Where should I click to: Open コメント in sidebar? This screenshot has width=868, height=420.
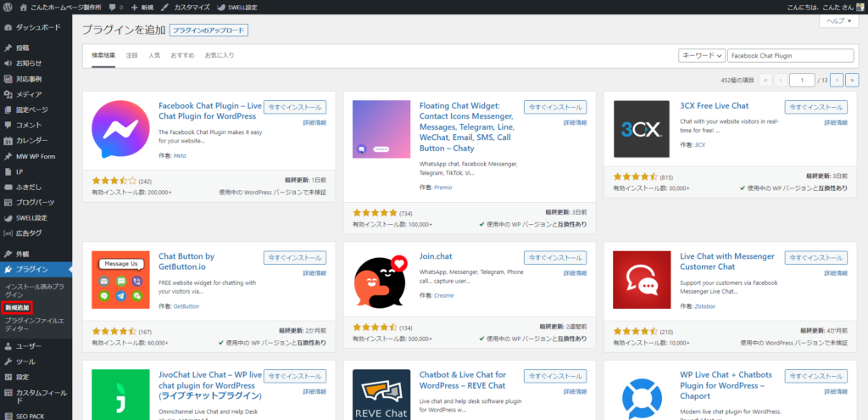coord(36,126)
